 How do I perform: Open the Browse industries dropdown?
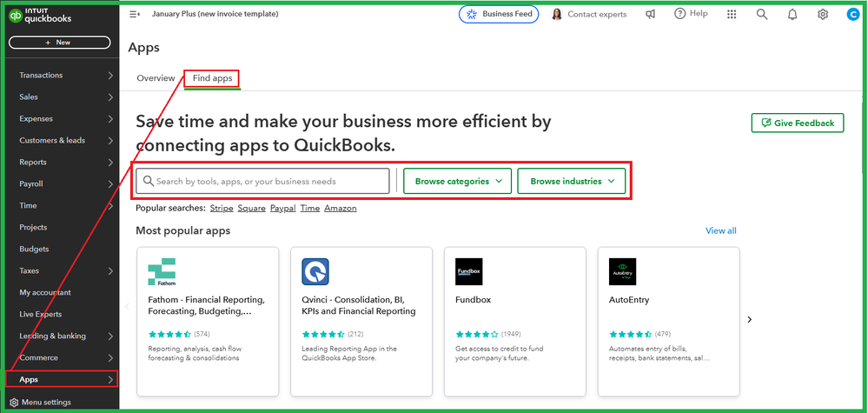572,181
